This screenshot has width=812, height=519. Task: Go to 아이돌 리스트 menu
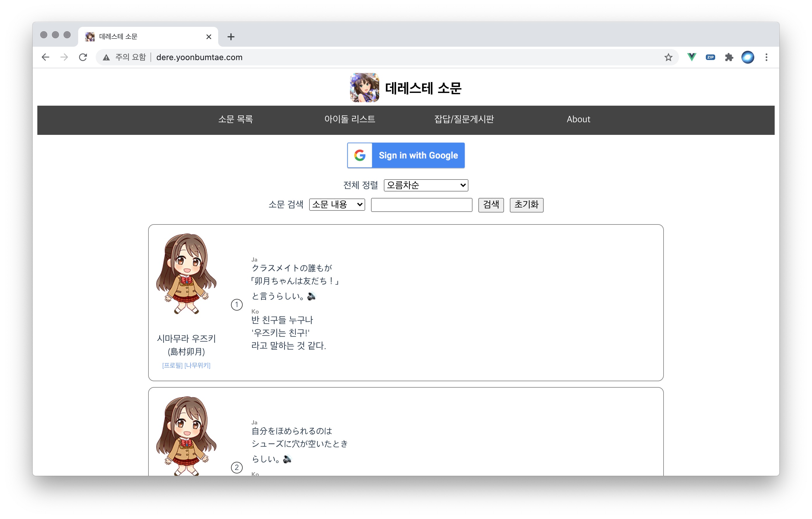pos(350,119)
